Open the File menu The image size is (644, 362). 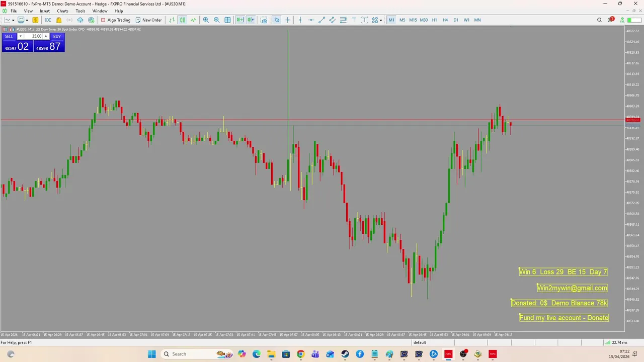(x=14, y=11)
